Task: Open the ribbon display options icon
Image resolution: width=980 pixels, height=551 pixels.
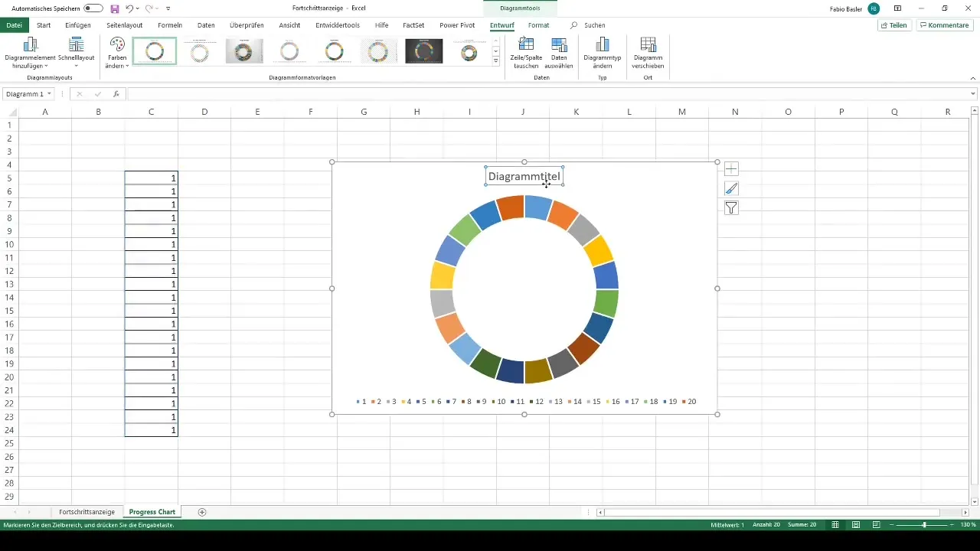Action: pos(897,8)
